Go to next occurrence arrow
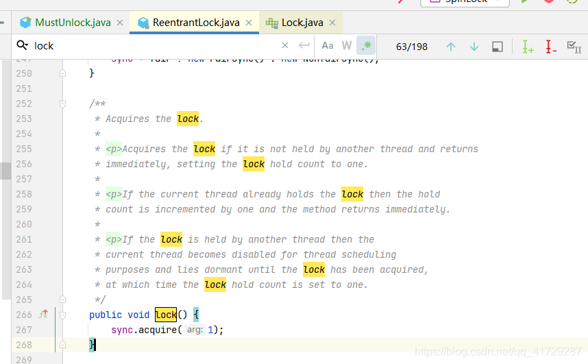 (x=474, y=47)
